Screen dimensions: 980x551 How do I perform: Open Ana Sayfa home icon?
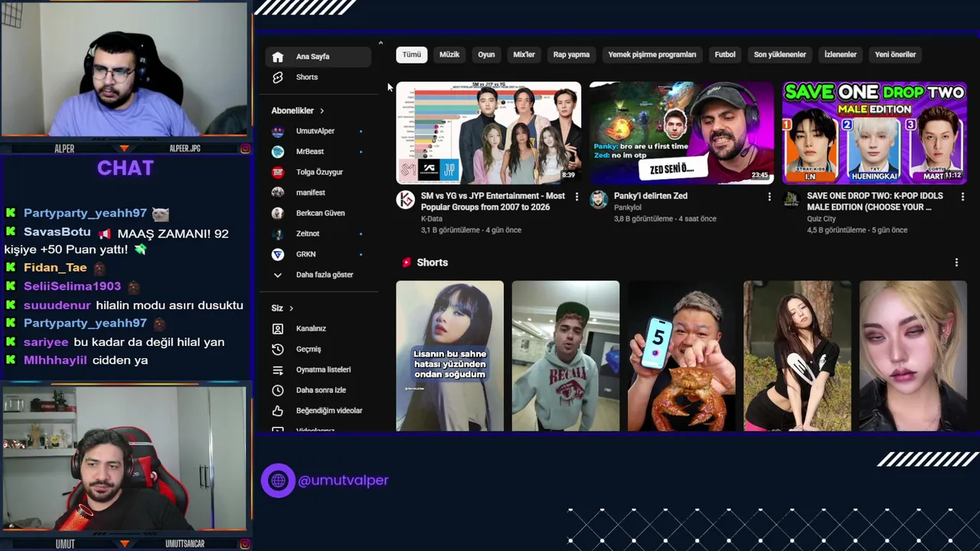pyautogui.click(x=278, y=57)
